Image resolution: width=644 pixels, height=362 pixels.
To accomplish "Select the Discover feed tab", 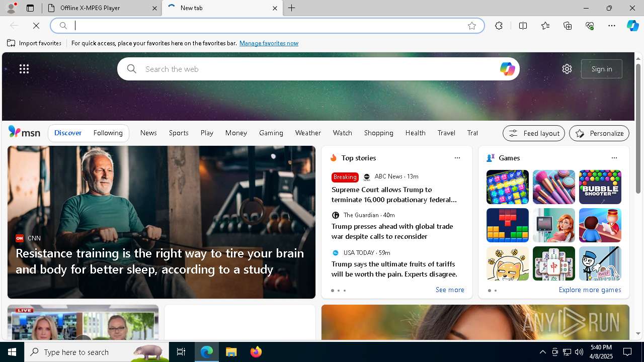I will point(68,133).
